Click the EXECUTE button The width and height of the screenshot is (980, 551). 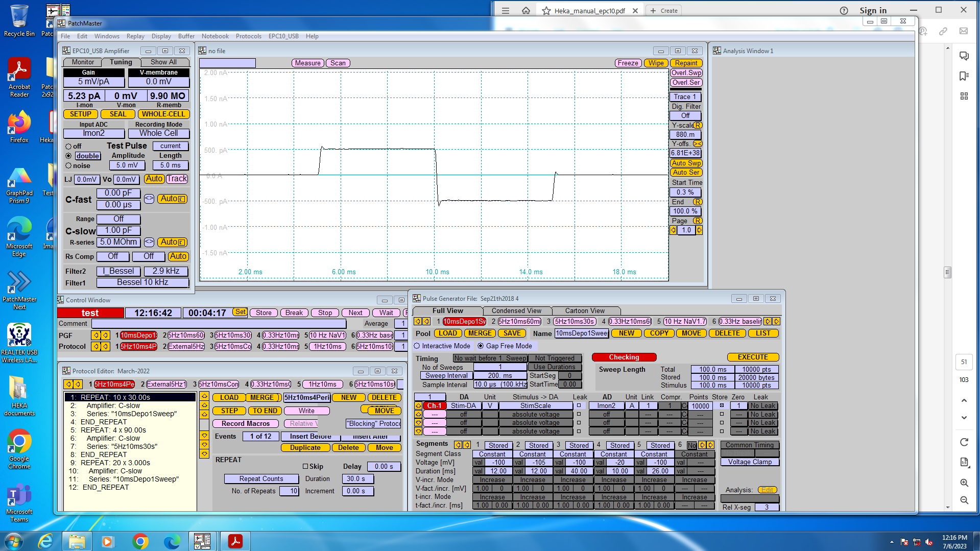753,357
